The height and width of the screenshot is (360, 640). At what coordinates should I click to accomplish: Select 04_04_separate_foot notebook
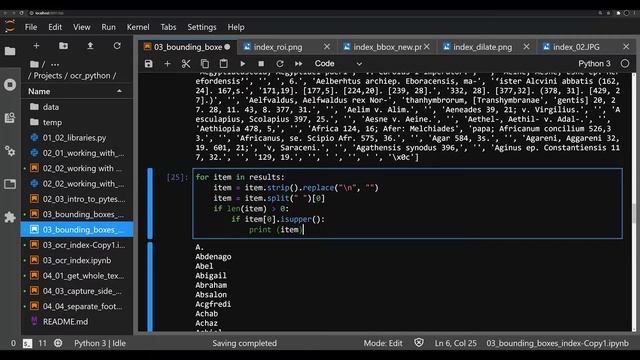(77, 306)
